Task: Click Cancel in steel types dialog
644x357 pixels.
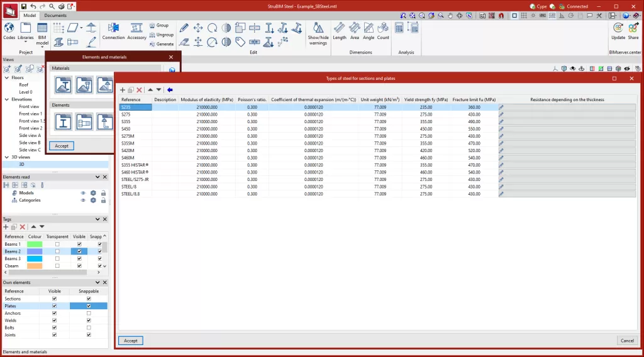Action: pos(626,341)
